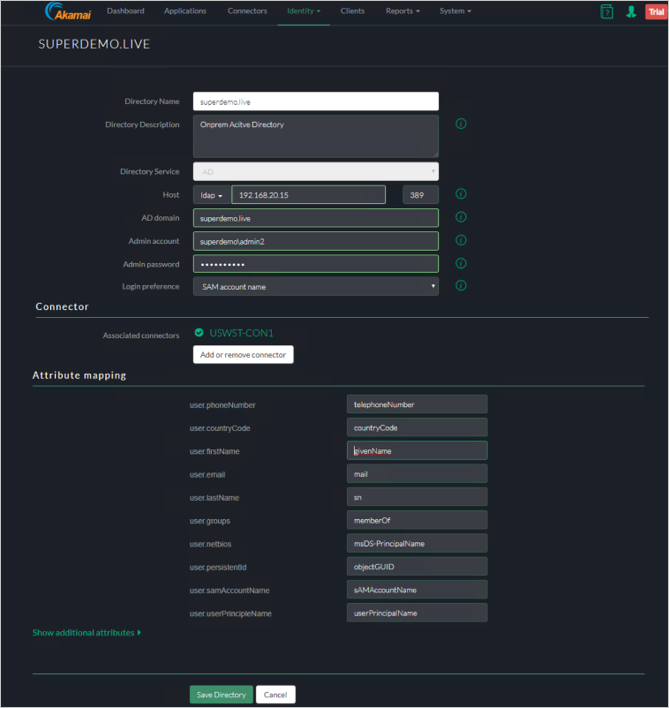Click the green user profile icon
This screenshot has width=669, height=708.
[631, 12]
